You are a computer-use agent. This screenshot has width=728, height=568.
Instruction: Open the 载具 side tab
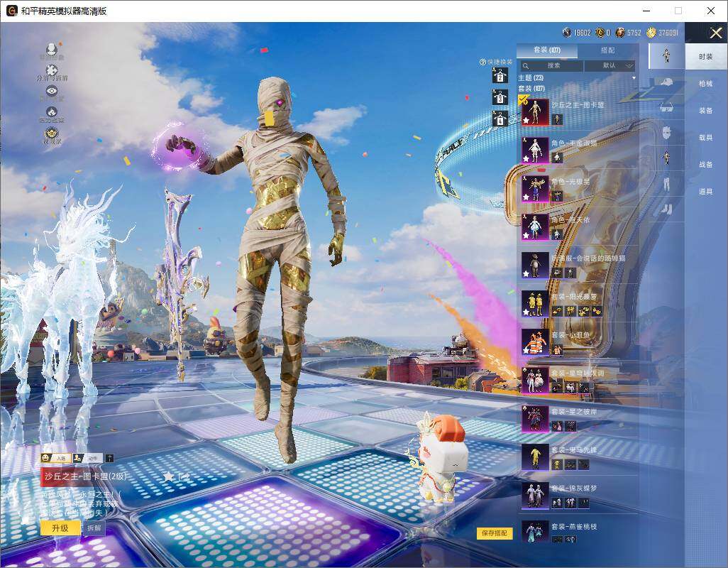[x=706, y=138]
